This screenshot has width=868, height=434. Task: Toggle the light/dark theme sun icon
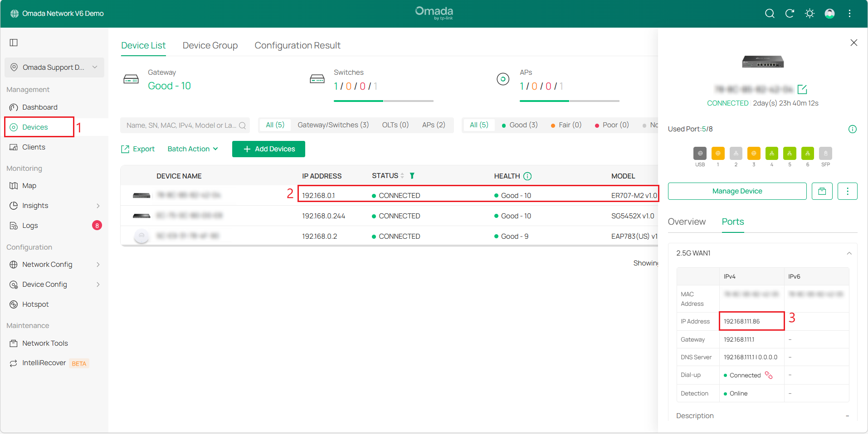809,14
